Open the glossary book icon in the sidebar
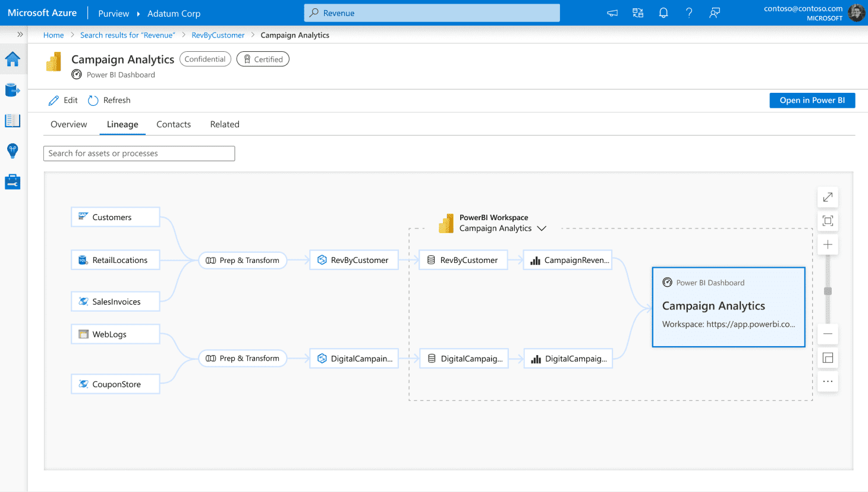The image size is (868, 492). click(x=12, y=120)
